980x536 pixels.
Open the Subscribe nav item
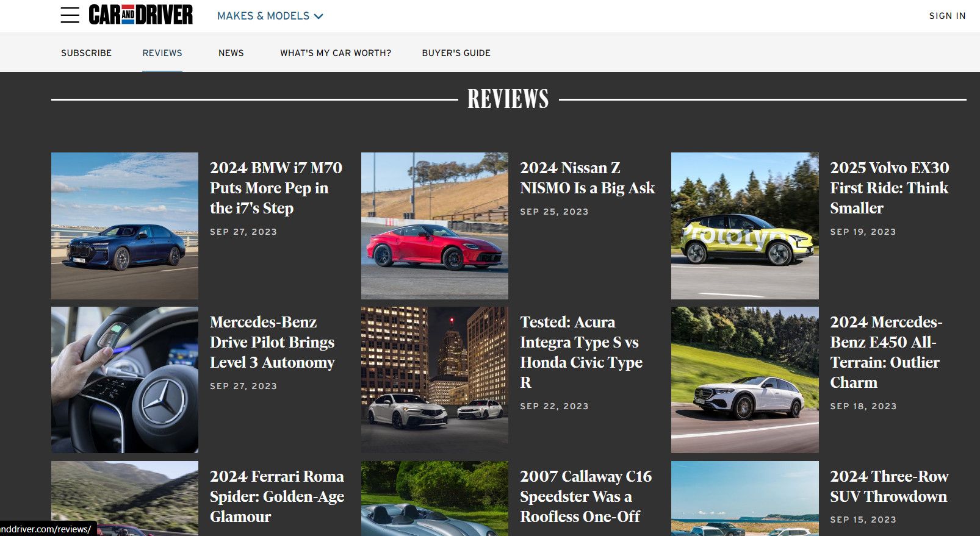86,53
